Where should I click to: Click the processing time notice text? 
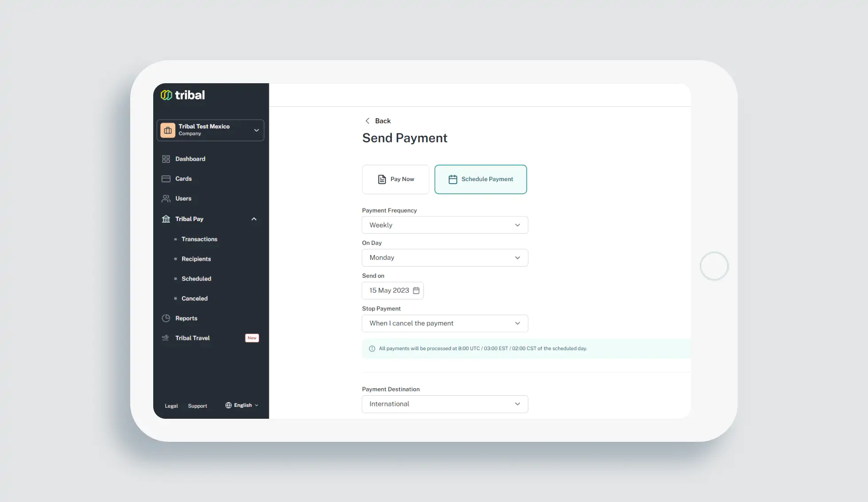(483, 349)
